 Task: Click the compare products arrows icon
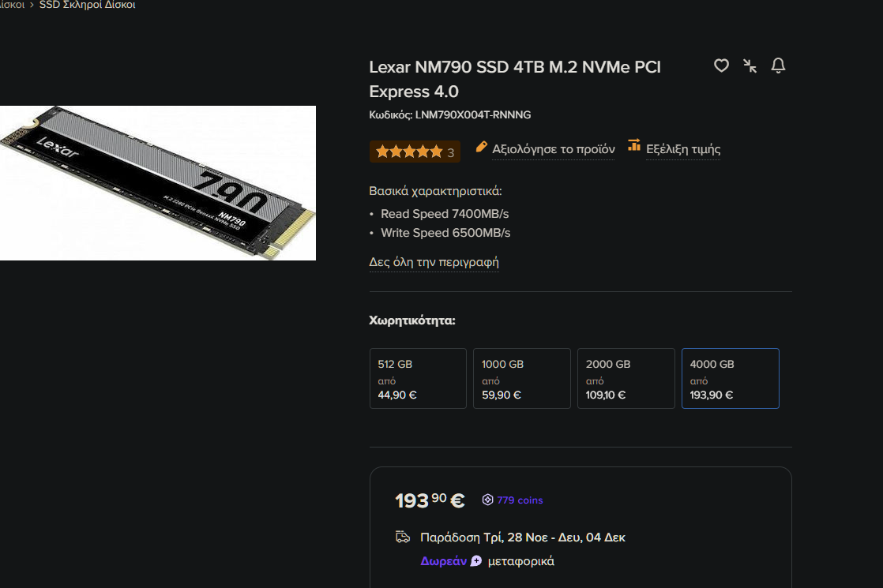[750, 66]
